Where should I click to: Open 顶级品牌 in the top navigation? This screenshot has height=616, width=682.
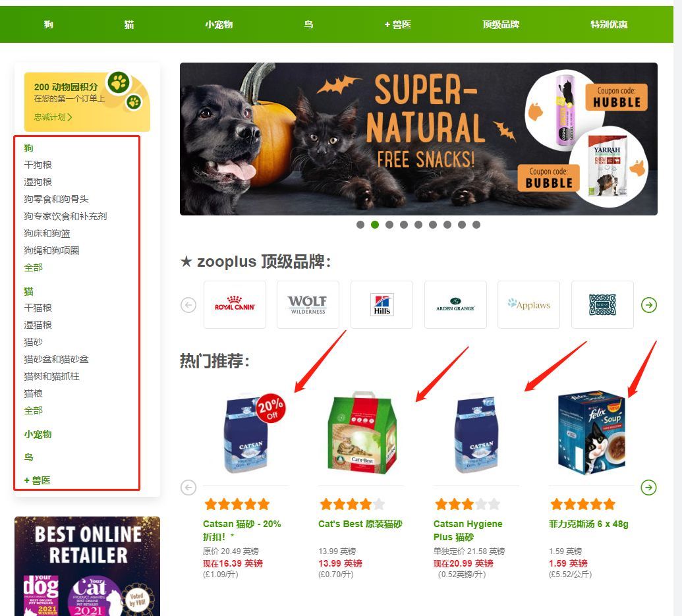tap(501, 24)
